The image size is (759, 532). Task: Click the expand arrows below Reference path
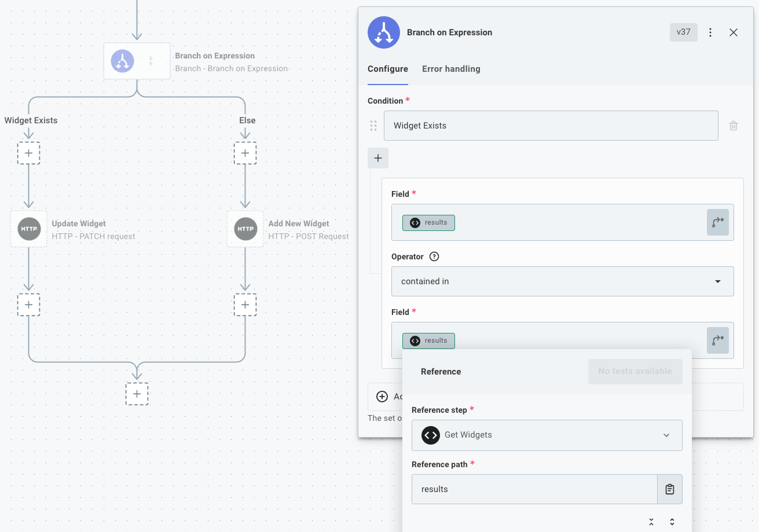[672, 522]
